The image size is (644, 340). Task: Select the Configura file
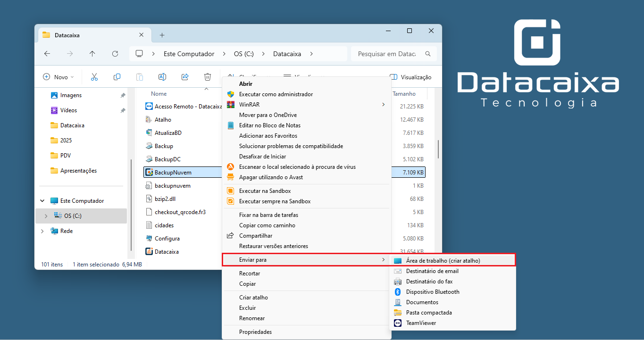[x=167, y=239]
